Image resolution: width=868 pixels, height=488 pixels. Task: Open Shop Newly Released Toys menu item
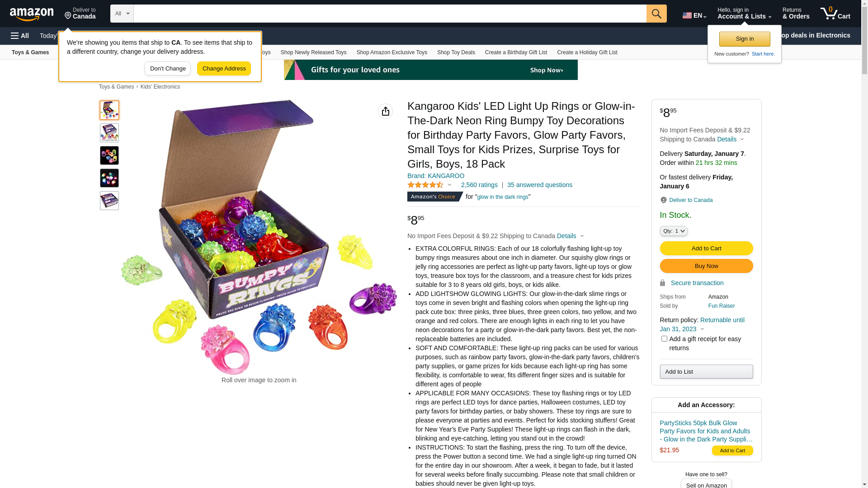point(313,52)
